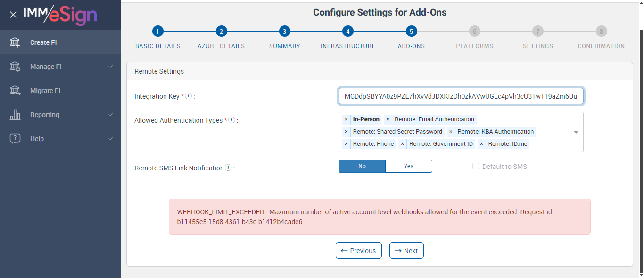The height and width of the screenshot is (278, 644).
Task: Go to the Infrastructure step 4
Action: click(348, 32)
